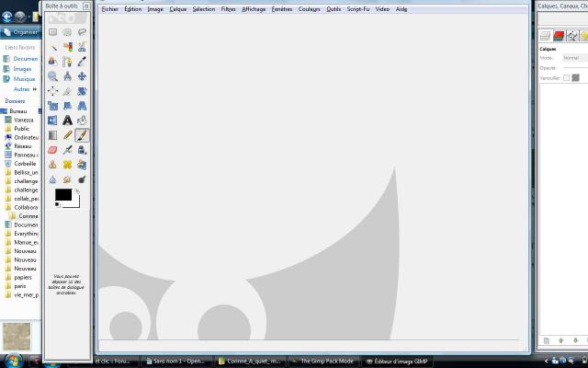The image size is (588, 368).
Task: Select the Fuzzy Select wand tool
Action: [53, 47]
